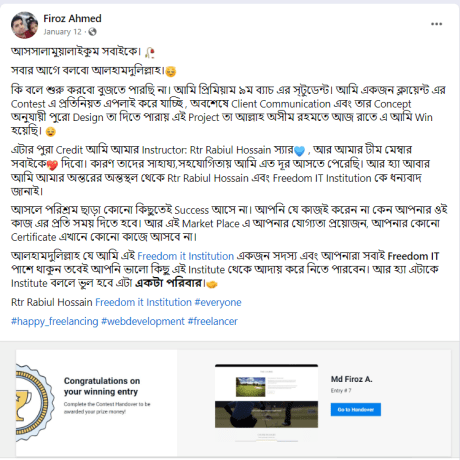This screenshot has height=460, width=460.
Task: Click the January 12 post date
Action: coord(62,32)
